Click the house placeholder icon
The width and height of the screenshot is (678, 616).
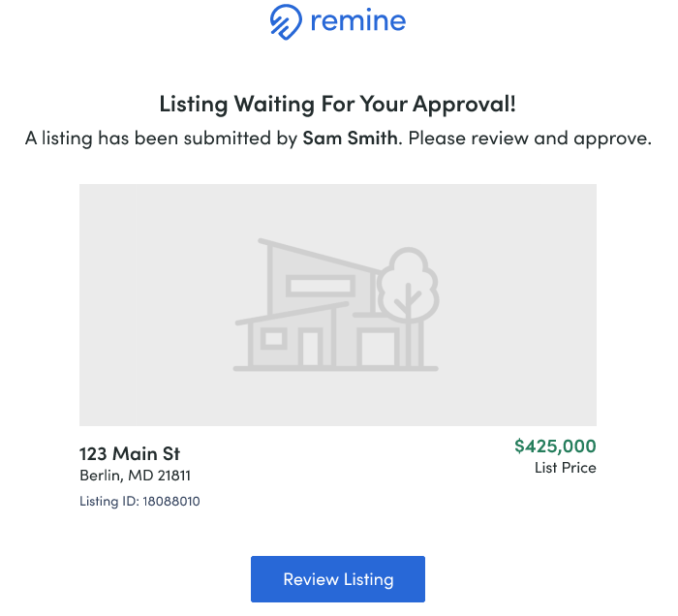pos(336,304)
